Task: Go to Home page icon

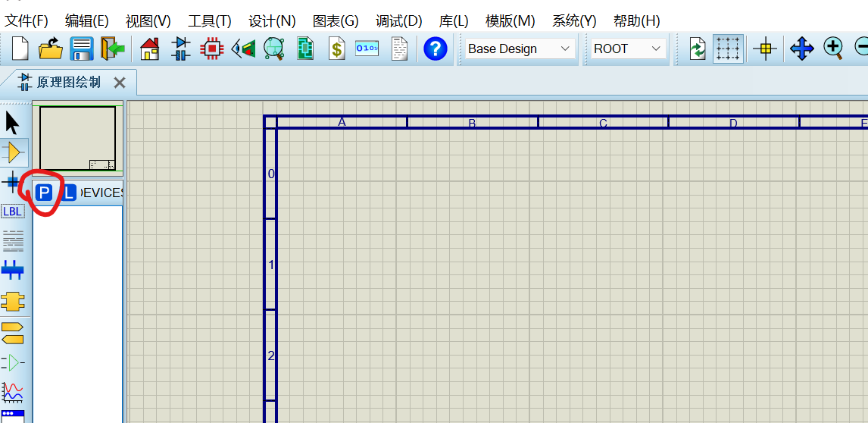Action: tap(149, 49)
